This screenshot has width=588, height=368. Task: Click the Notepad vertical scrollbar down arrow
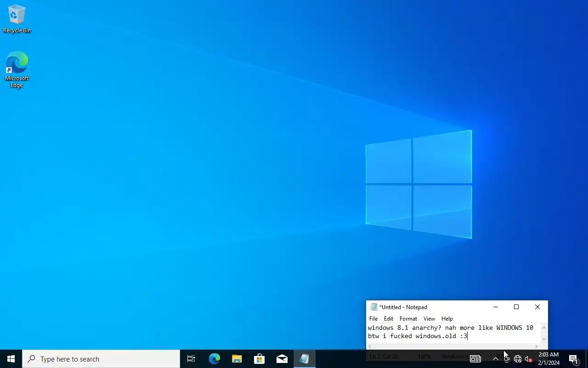(x=544, y=339)
